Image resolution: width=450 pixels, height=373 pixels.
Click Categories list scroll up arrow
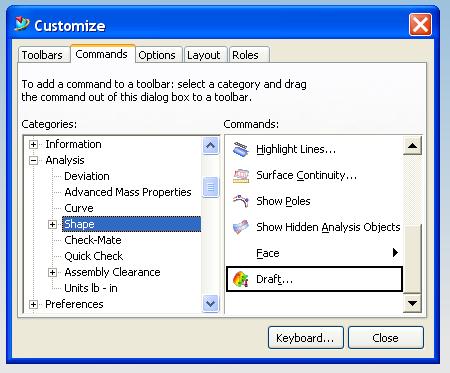[x=210, y=145]
